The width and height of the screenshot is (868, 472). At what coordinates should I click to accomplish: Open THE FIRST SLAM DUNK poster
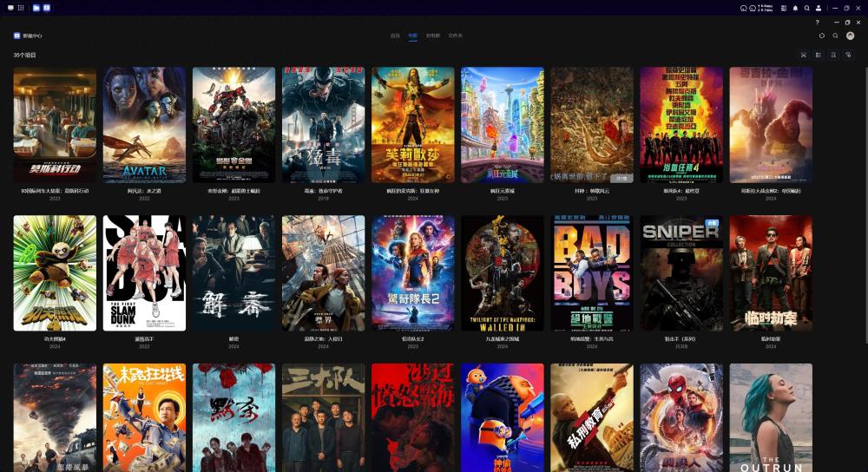144,273
